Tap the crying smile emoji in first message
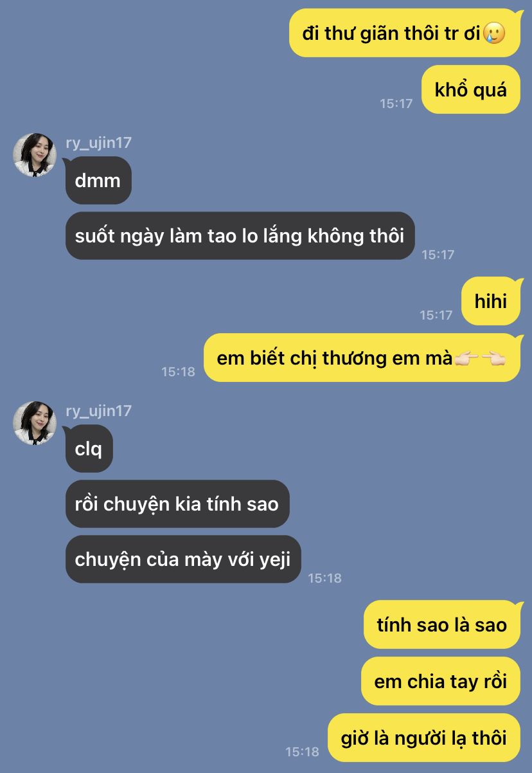Viewport: 532px width, 773px height. (x=493, y=33)
